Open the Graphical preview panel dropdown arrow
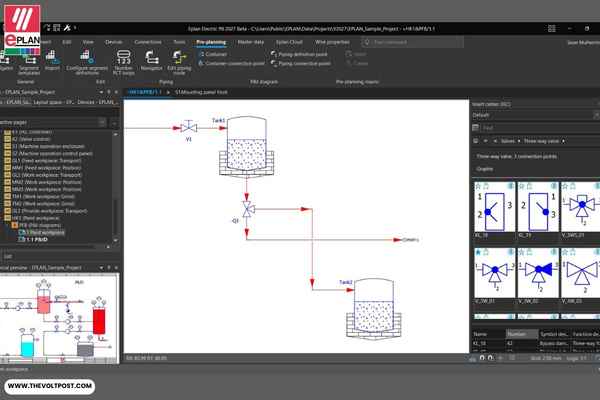This screenshot has width=600, height=400. pyautogui.click(x=101, y=268)
